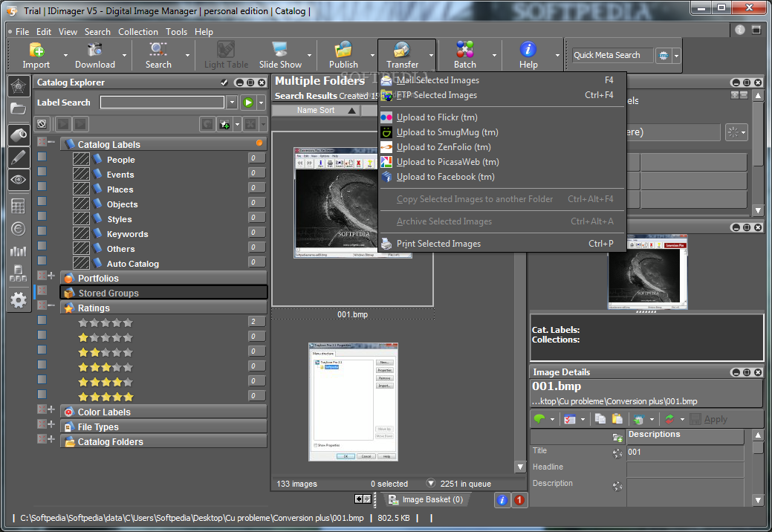Choose FTP Selected Images
772x532 pixels.
coord(502,95)
